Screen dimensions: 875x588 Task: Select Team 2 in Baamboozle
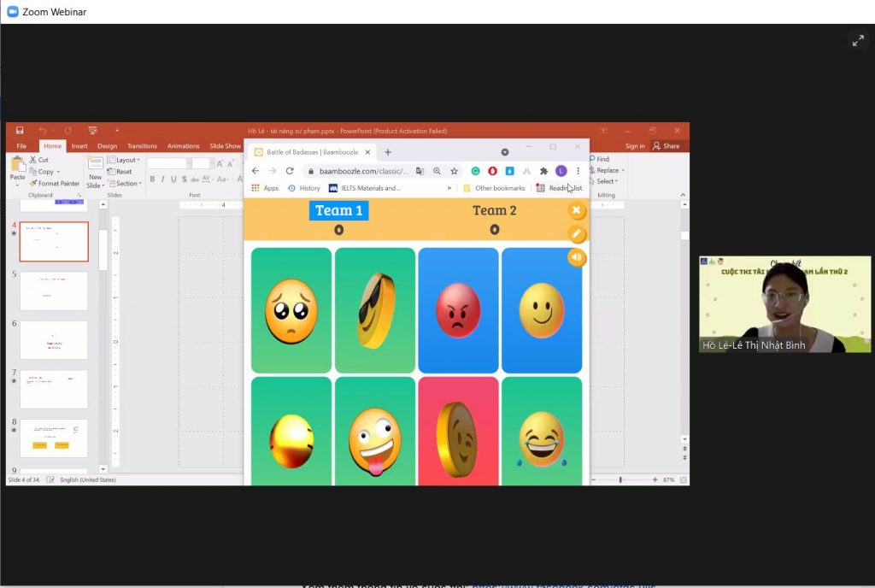point(495,210)
